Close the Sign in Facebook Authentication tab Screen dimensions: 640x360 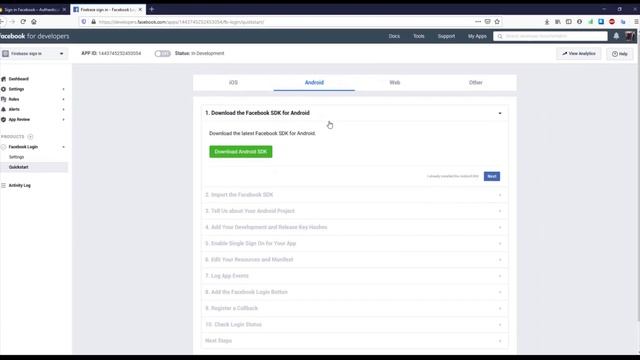(64, 9)
